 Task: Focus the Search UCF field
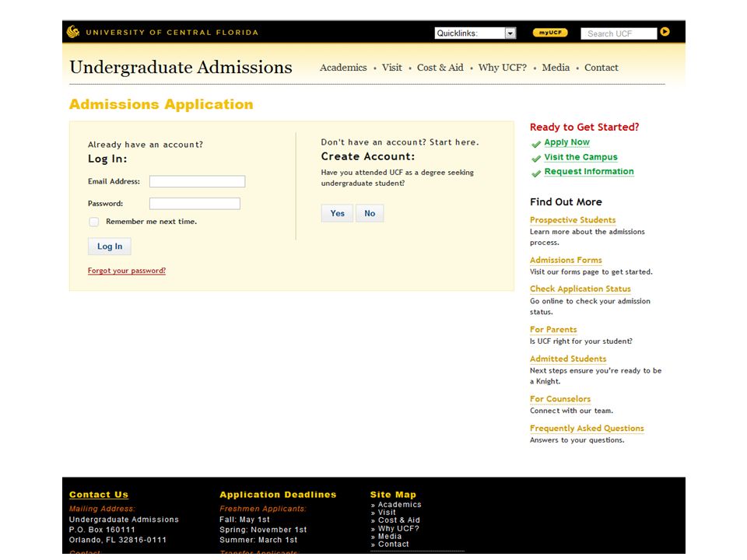619,33
